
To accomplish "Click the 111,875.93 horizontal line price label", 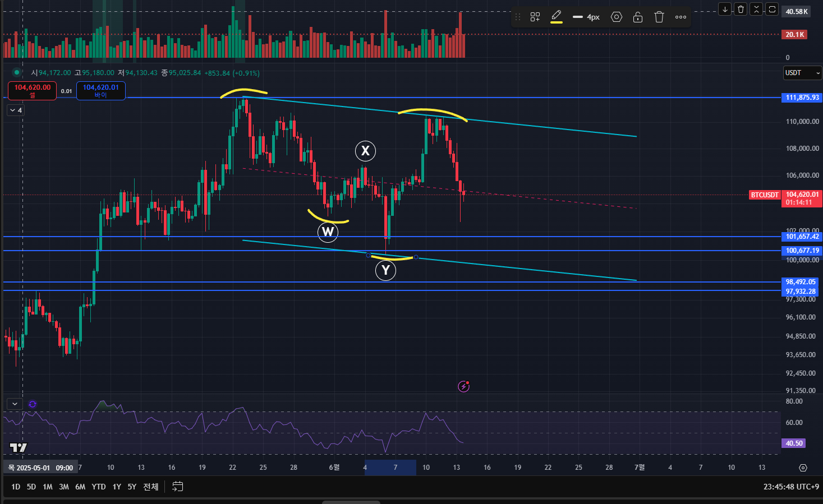I will tap(802, 98).
